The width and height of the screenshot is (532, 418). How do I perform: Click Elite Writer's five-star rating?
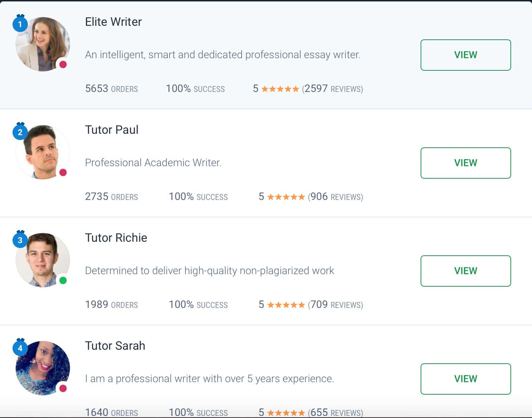point(280,89)
